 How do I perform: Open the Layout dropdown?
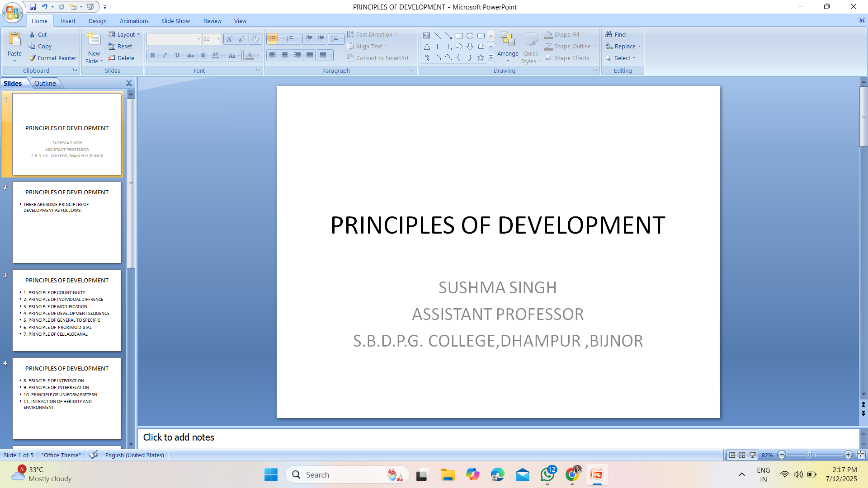point(124,34)
